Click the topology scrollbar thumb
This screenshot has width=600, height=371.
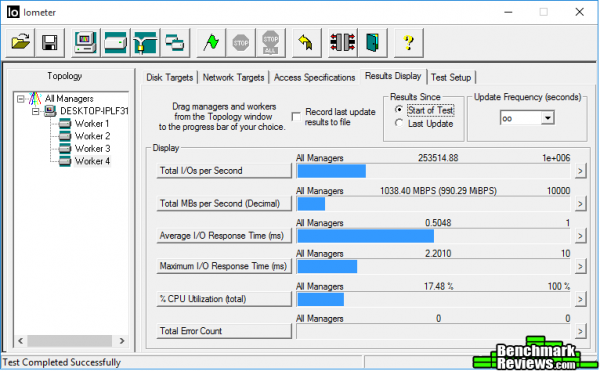pyautogui.click(x=69, y=341)
